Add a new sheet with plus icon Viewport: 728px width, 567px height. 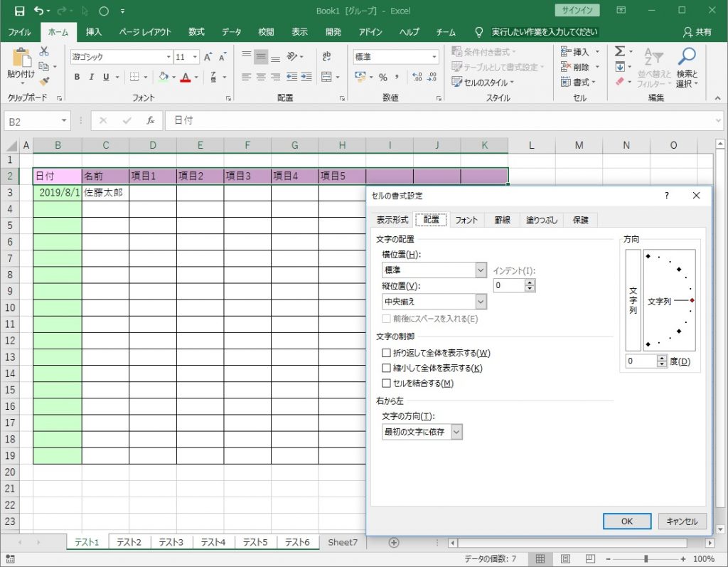(x=394, y=542)
